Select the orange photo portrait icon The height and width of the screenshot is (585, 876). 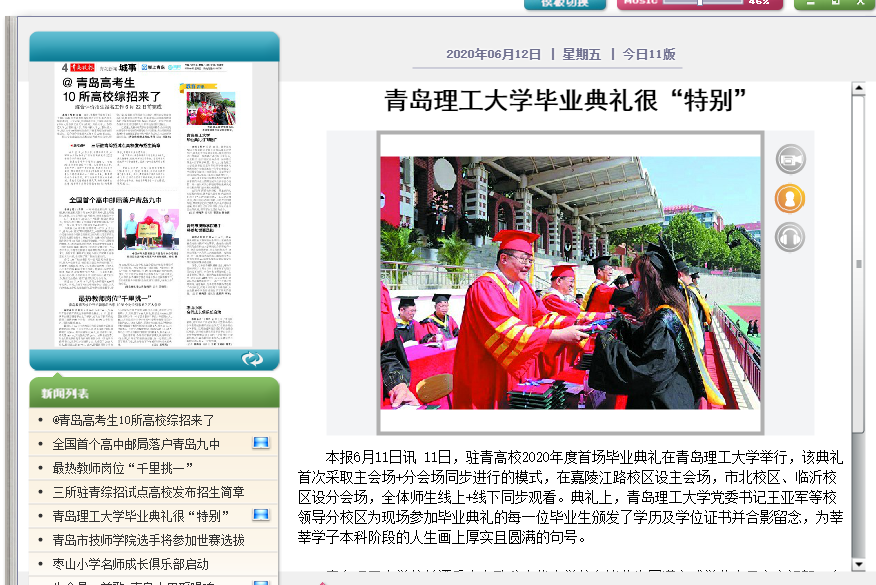pyautogui.click(x=790, y=198)
